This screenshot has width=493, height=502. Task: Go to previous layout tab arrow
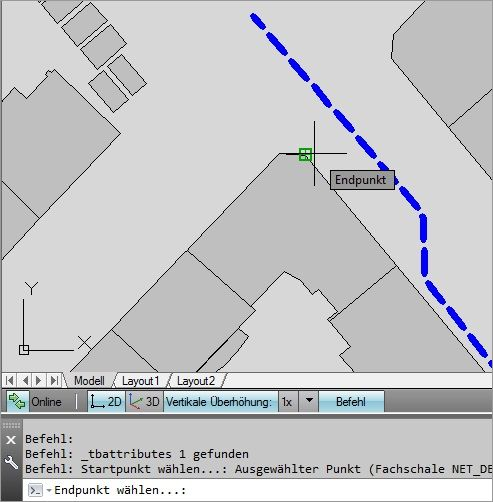[25, 380]
